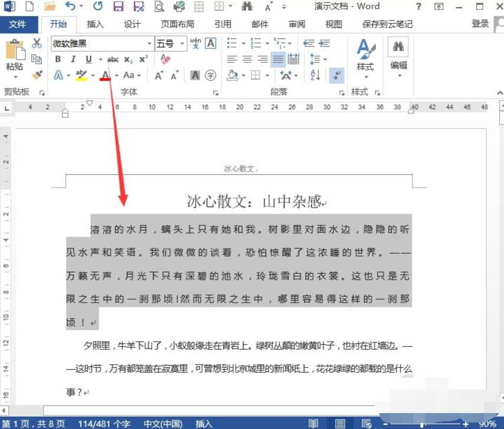
Task: Click 114/481 个字 word count
Action: [x=104, y=424]
